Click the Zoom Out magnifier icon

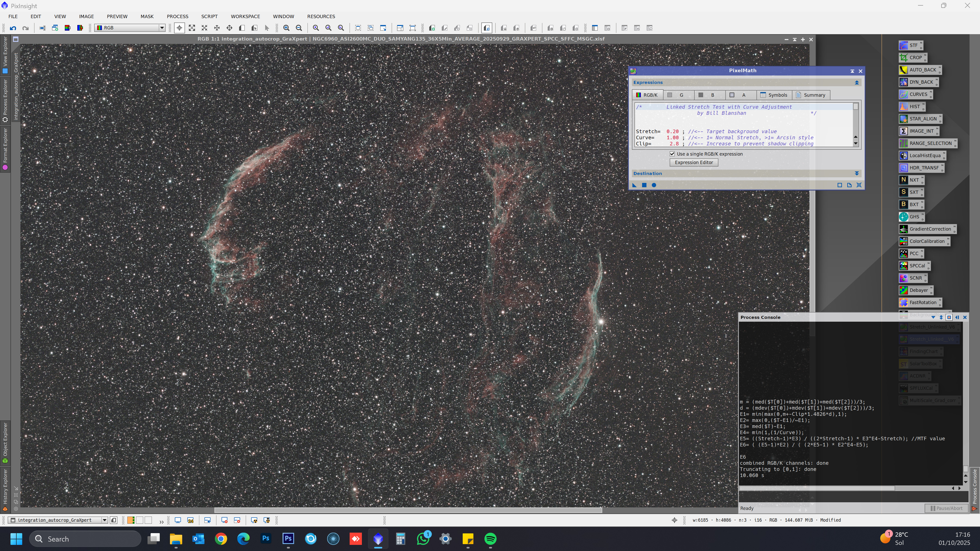coord(299,28)
